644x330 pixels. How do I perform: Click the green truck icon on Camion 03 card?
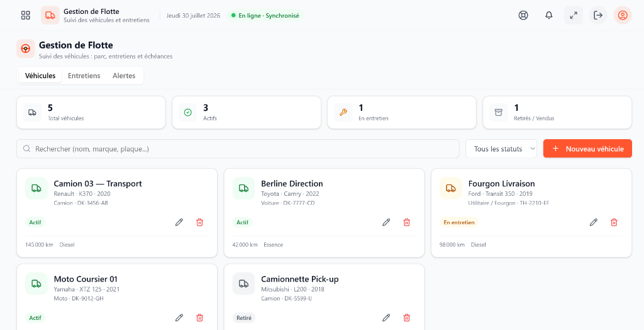(x=36, y=188)
